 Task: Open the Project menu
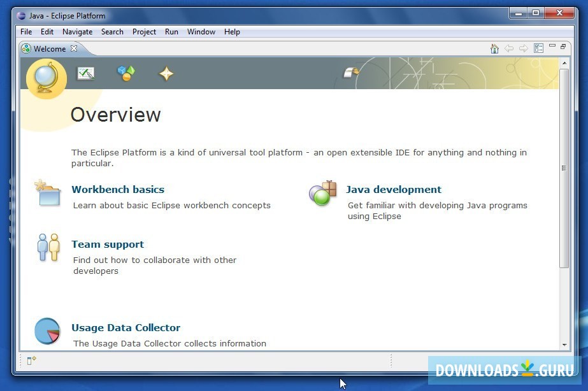144,31
